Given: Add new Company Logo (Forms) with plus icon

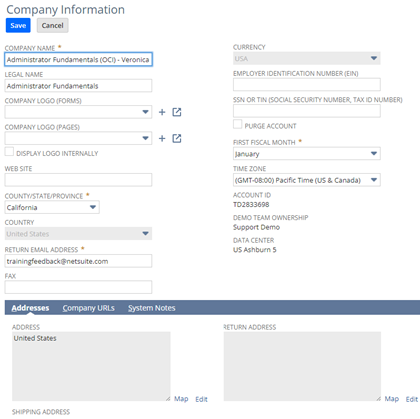Looking at the screenshot, I should (162, 112).
